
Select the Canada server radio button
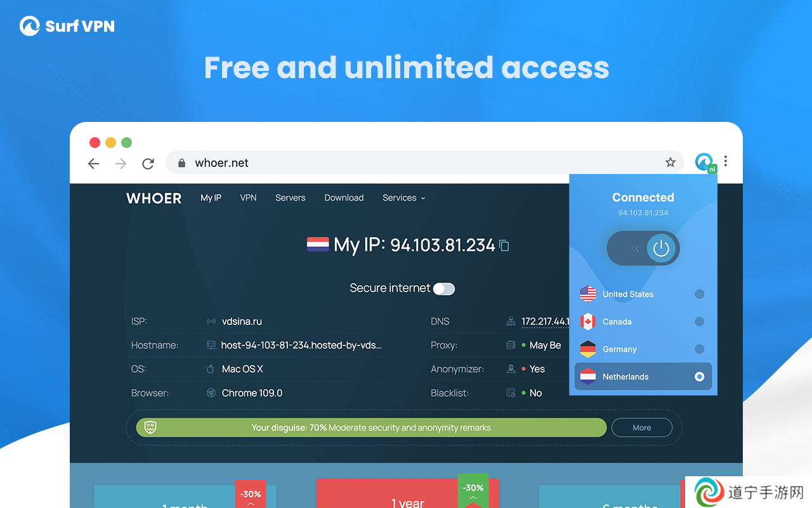[x=699, y=321]
